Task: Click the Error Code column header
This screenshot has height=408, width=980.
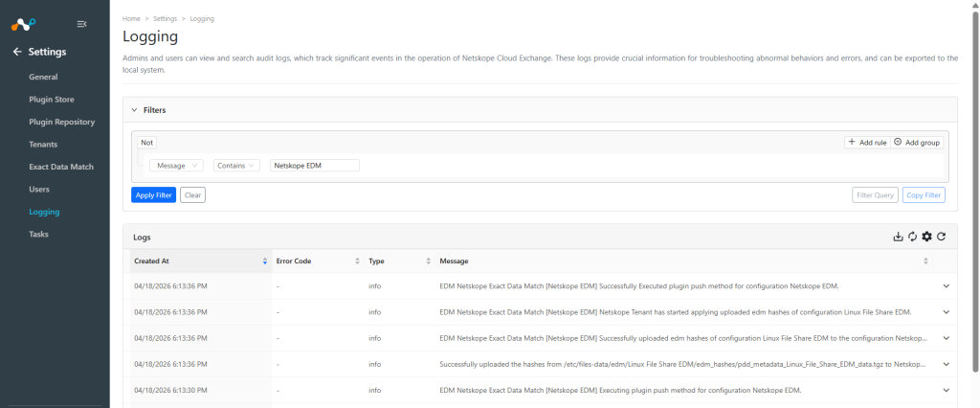Action: (x=318, y=261)
